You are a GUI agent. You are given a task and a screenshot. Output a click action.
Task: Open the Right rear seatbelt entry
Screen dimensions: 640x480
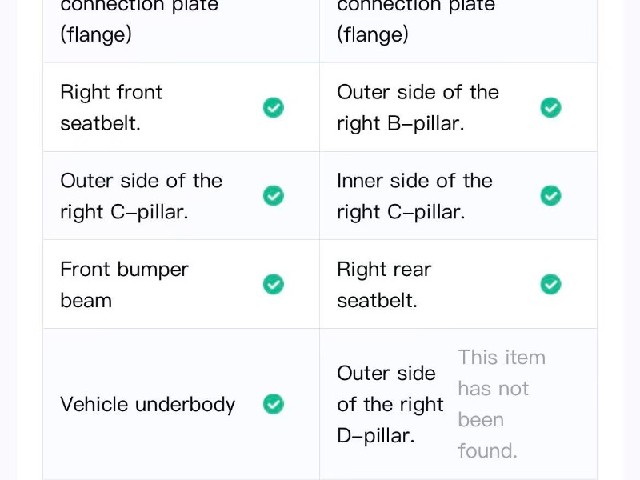click(x=384, y=284)
